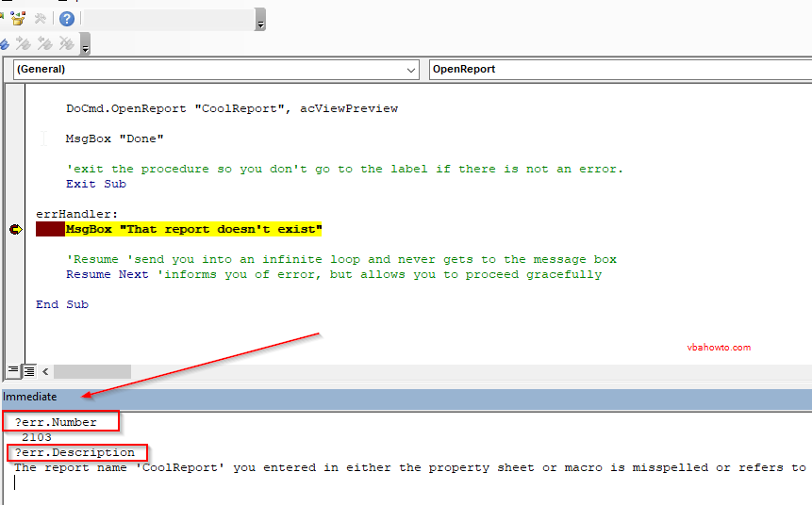Click the Clear All Bookmarks icon
Viewport: 812px width, 505px height.
[x=66, y=43]
